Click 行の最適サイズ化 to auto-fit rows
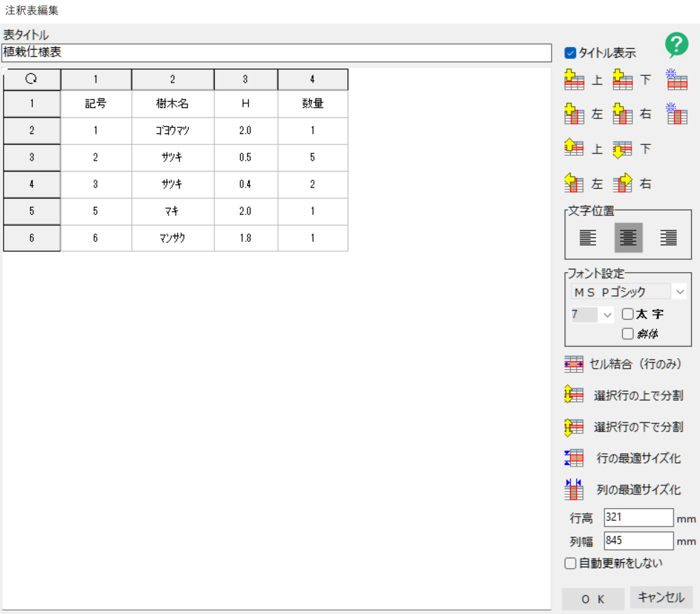 [623, 458]
